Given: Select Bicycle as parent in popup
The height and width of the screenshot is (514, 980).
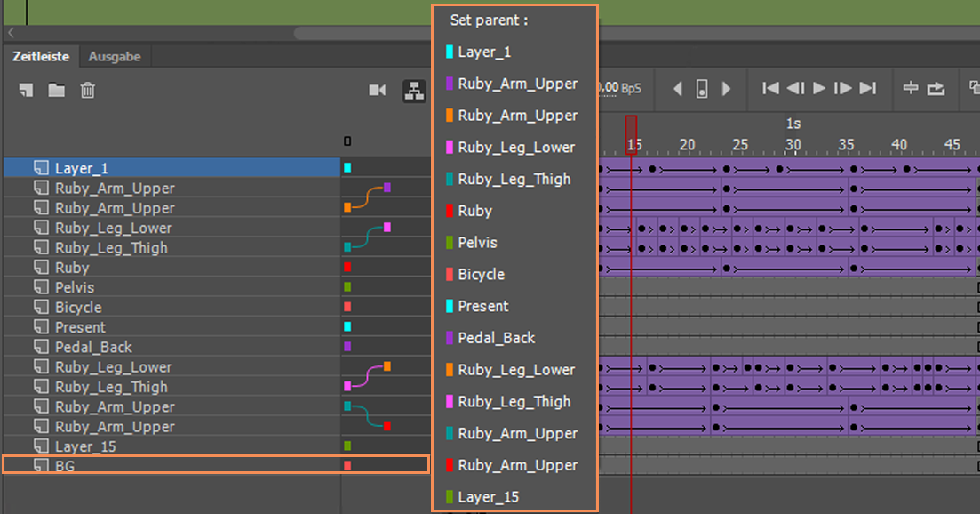Looking at the screenshot, I should pos(481,275).
